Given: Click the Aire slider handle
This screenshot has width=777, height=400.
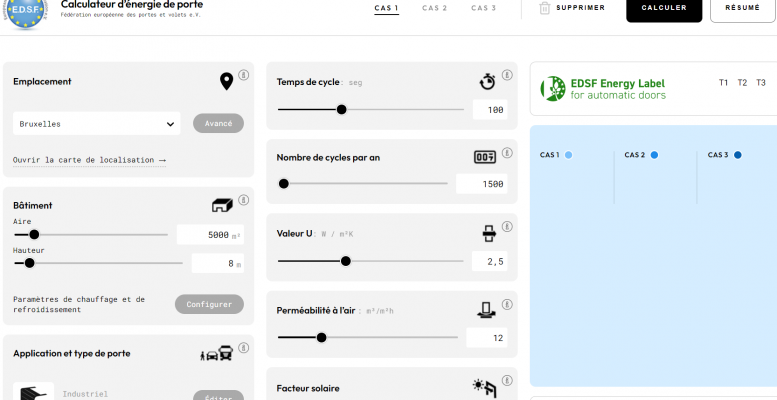Looking at the screenshot, I should [34, 234].
